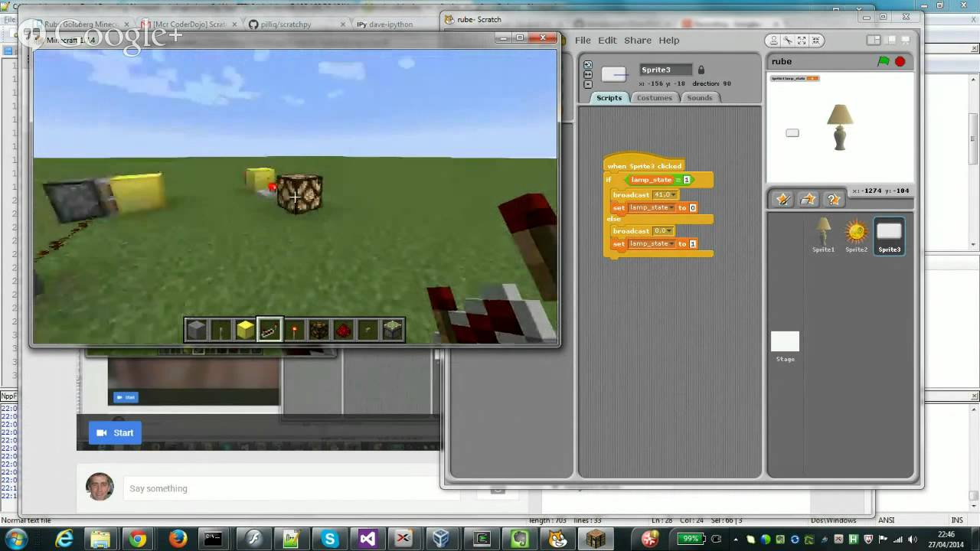Select the last Minecraft hotbar slot
Viewport: 980px width, 551px height.
[x=392, y=330]
